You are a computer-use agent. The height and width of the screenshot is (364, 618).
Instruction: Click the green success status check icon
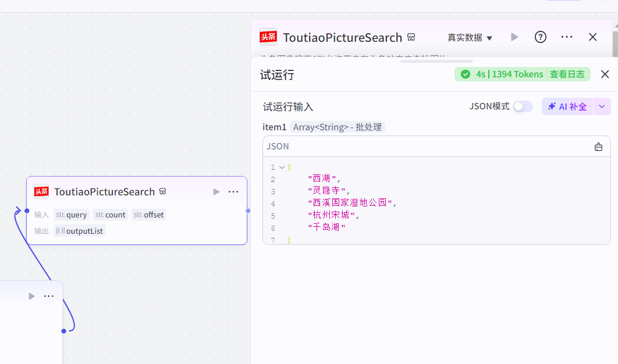tap(466, 74)
